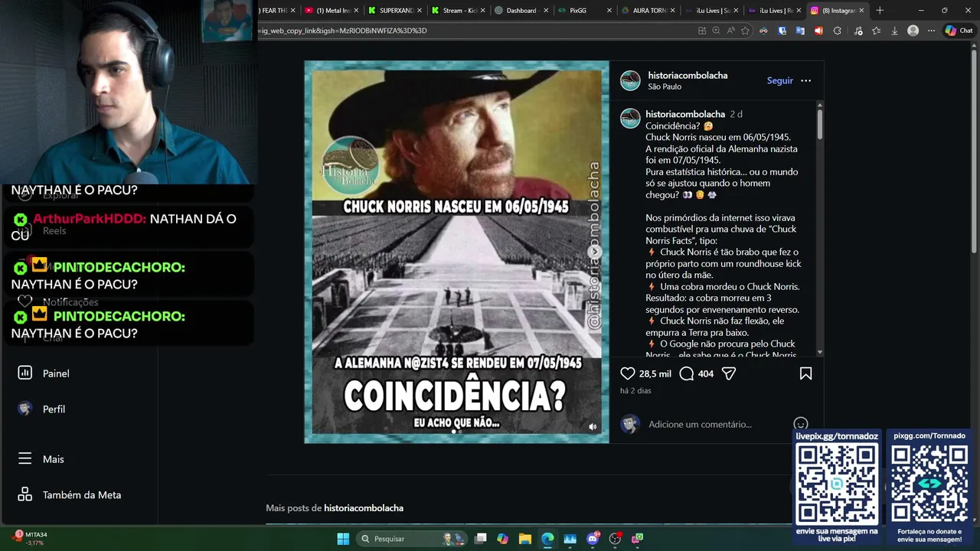Switch to the Dashboard tab
This screenshot has height=551, width=980.
pyautogui.click(x=520, y=10)
